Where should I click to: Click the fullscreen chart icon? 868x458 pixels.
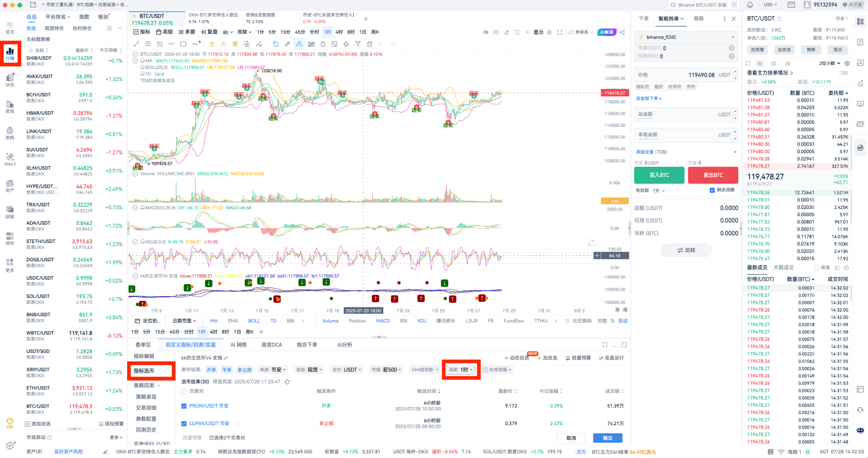560,32
